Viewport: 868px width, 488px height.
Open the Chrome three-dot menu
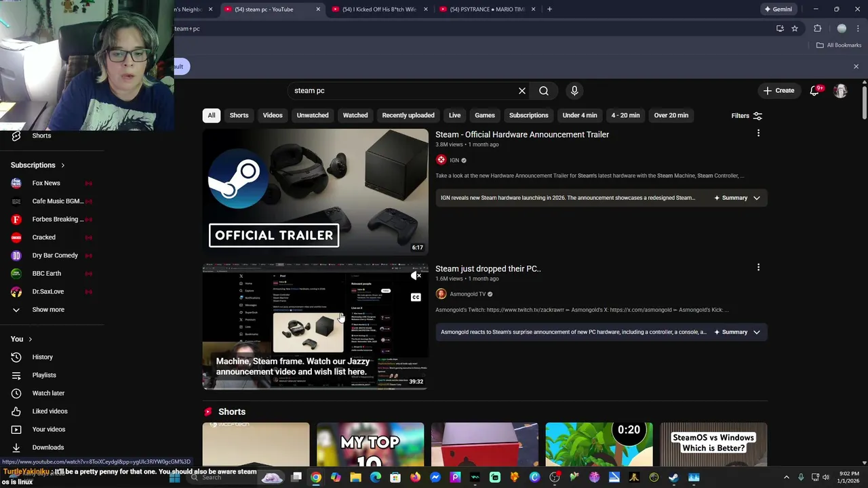[856, 28]
